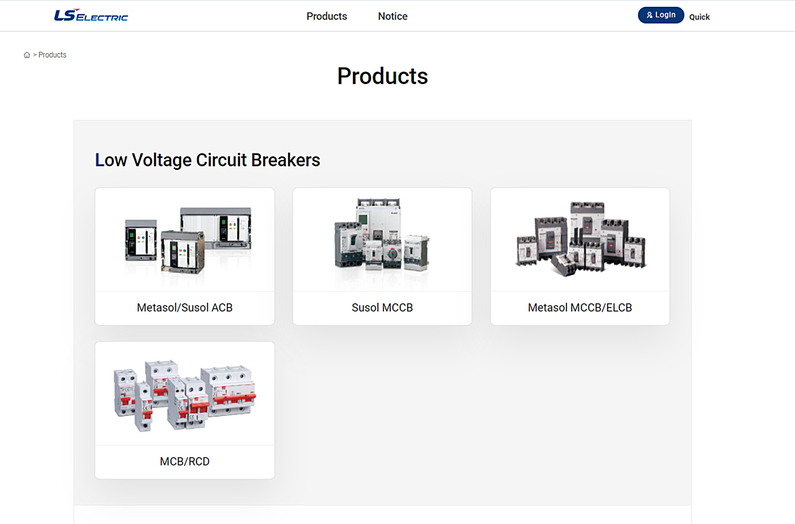The width and height of the screenshot is (795, 524).
Task: Open the Quick link
Action: [x=699, y=17]
